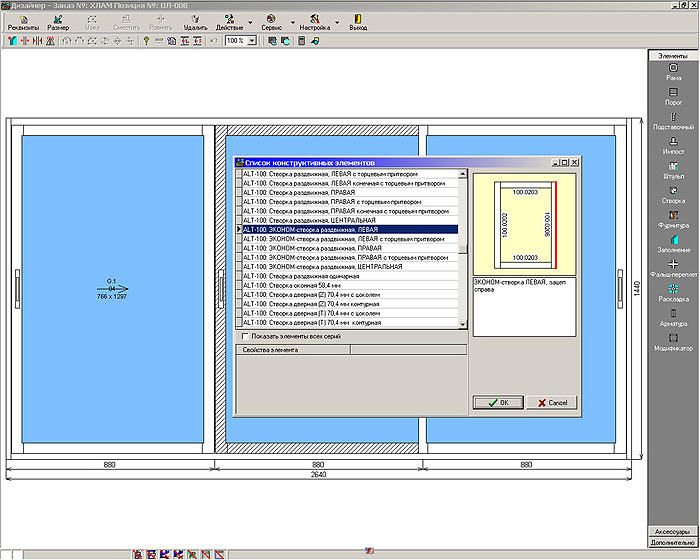Screen dimensions: 700x560
Task: Open the Дополнительно tab at bottom right
Action: point(673,542)
